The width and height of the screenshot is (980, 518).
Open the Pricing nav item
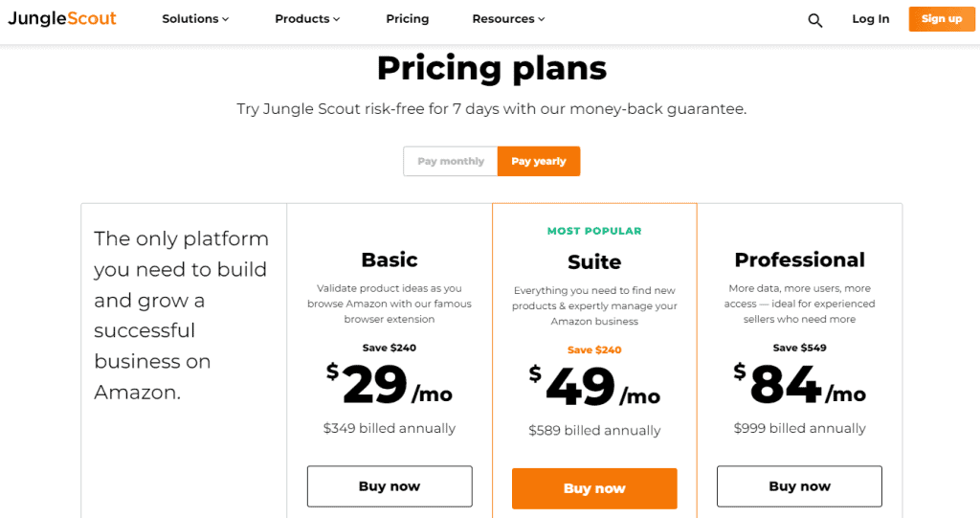tap(408, 19)
